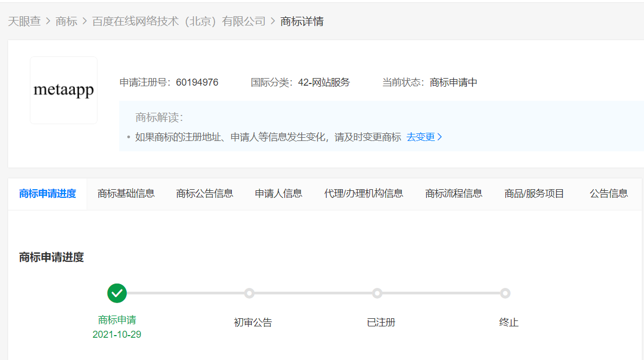Click the 商标详情 breadcrumb text
This screenshot has width=644, height=360.
pyautogui.click(x=302, y=21)
